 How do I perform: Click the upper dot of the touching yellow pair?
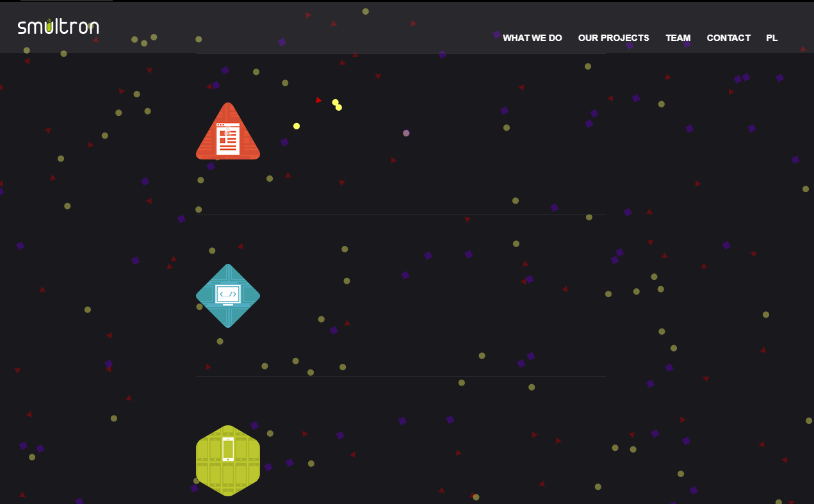[335, 102]
